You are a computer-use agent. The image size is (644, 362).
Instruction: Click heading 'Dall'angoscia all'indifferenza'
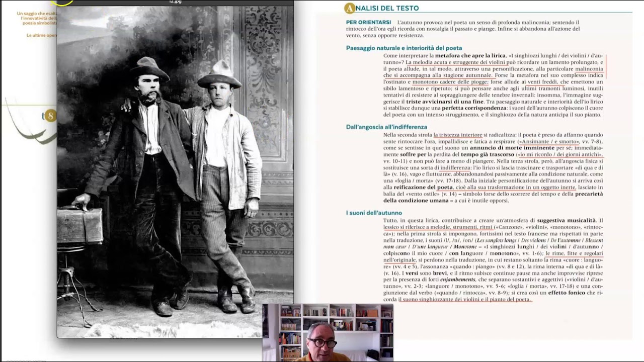386,127
